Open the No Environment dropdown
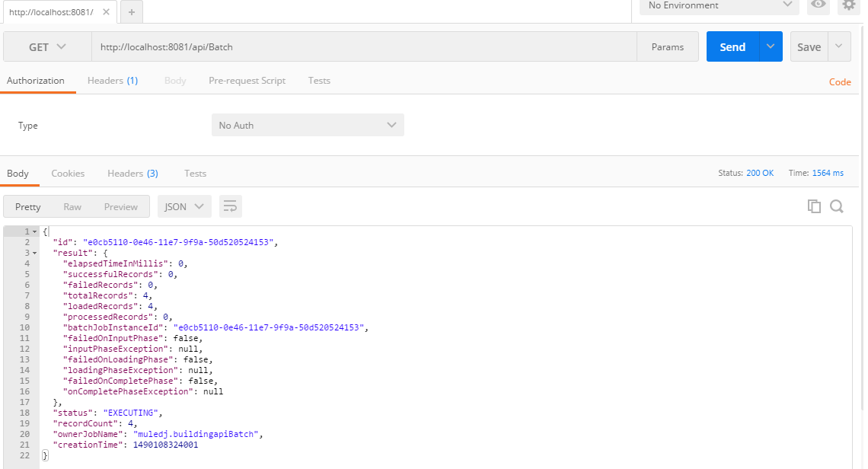This screenshot has width=868, height=469. click(716, 6)
